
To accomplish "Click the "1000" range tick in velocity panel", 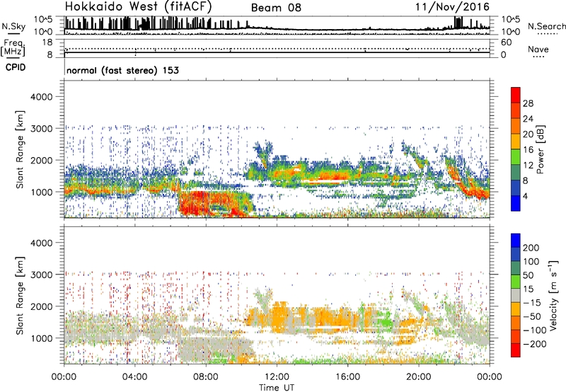I will tap(42, 338).
